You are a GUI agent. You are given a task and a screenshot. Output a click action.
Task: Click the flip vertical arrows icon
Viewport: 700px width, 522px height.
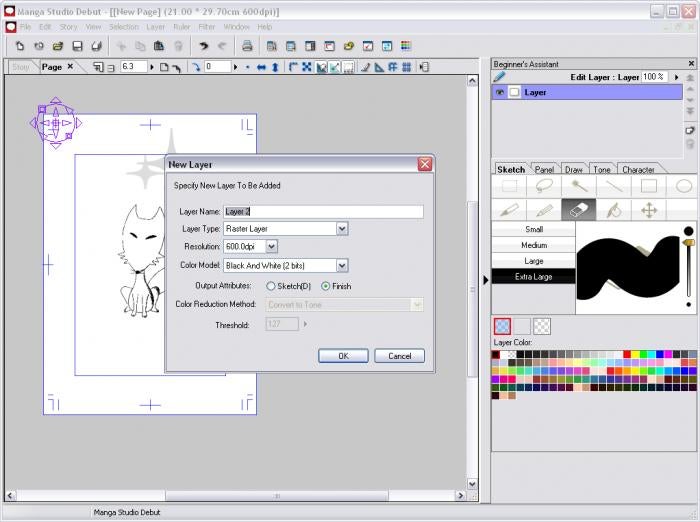275,67
